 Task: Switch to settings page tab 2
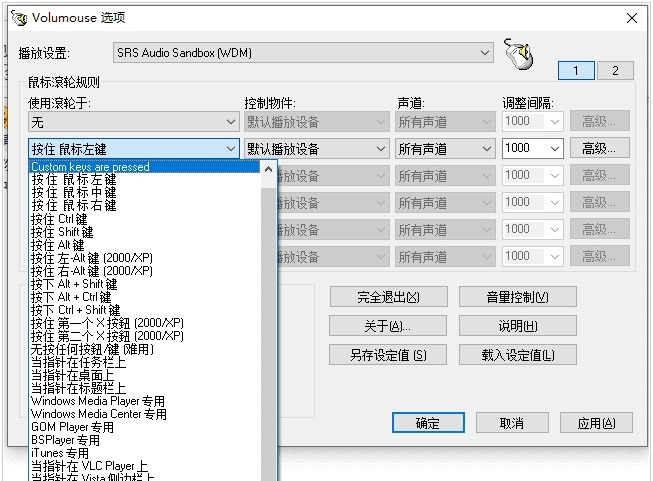click(x=615, y=70)
